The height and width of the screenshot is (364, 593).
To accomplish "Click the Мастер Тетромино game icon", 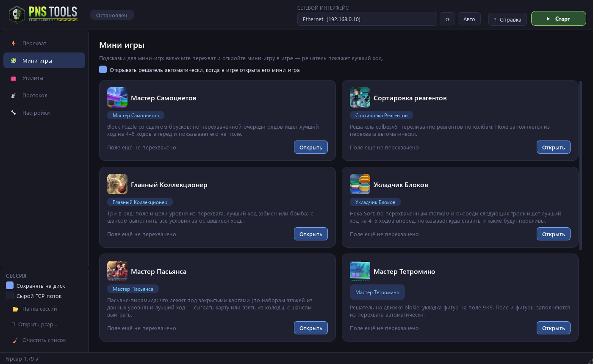I will [x=360, y=271].
